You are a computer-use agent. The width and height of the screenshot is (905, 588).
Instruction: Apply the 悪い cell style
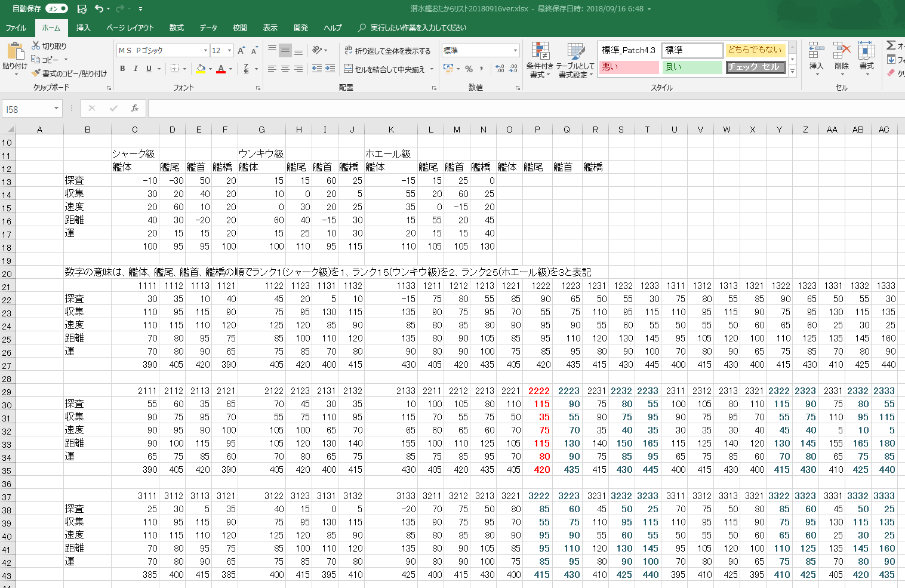click(x=628, y=67)
